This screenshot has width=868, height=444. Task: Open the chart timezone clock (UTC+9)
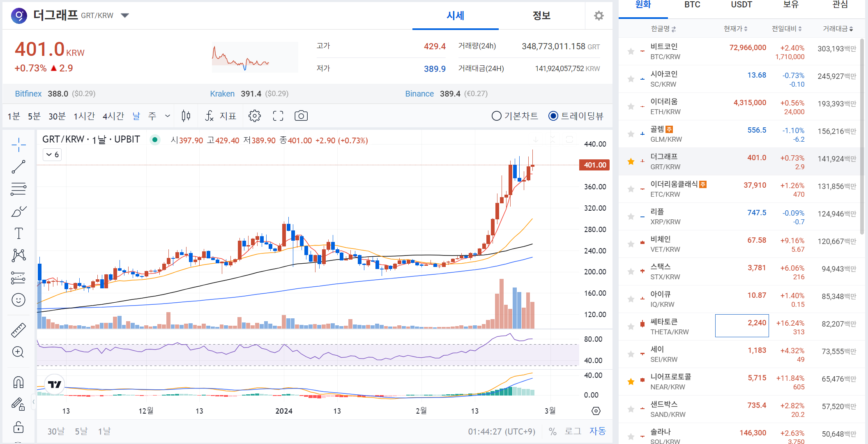(x=502, y=431)
